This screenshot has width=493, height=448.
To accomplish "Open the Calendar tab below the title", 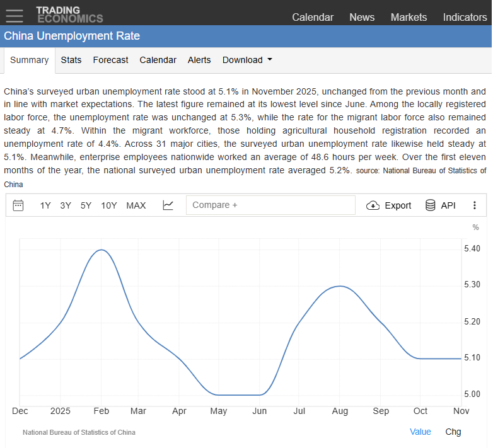I will (158, 60).
